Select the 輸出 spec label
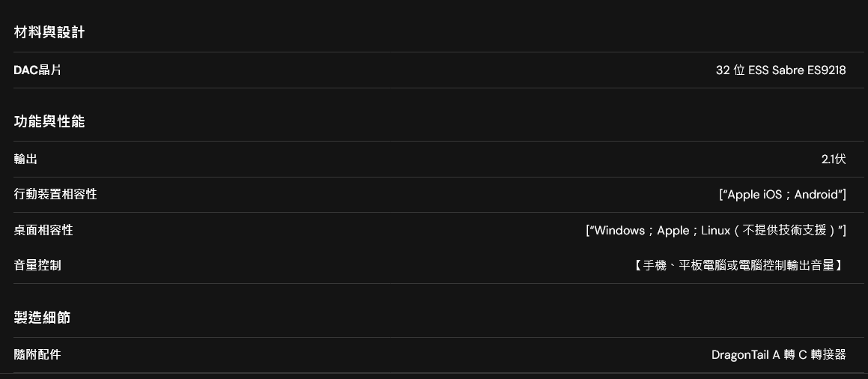Viewport: 868px width, 379px height. (x=25, y=160)
